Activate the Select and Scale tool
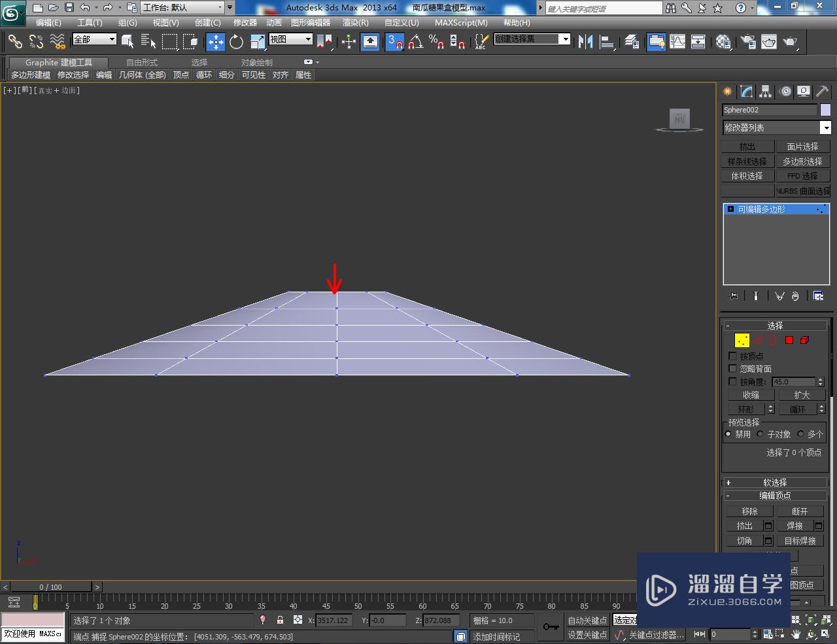 pos(257,42)
